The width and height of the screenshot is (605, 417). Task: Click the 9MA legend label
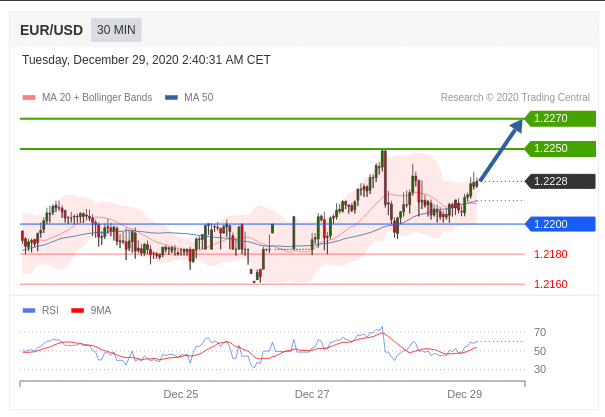coord(101,310)
